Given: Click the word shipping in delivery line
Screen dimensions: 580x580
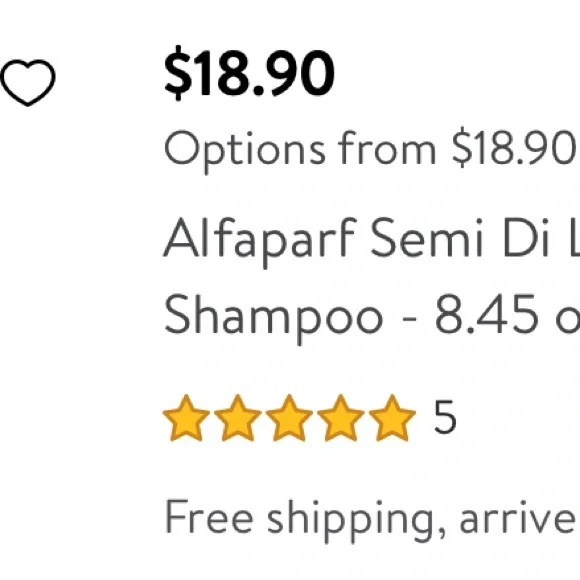Looking at the screenshot, I should tap(351, 519).
